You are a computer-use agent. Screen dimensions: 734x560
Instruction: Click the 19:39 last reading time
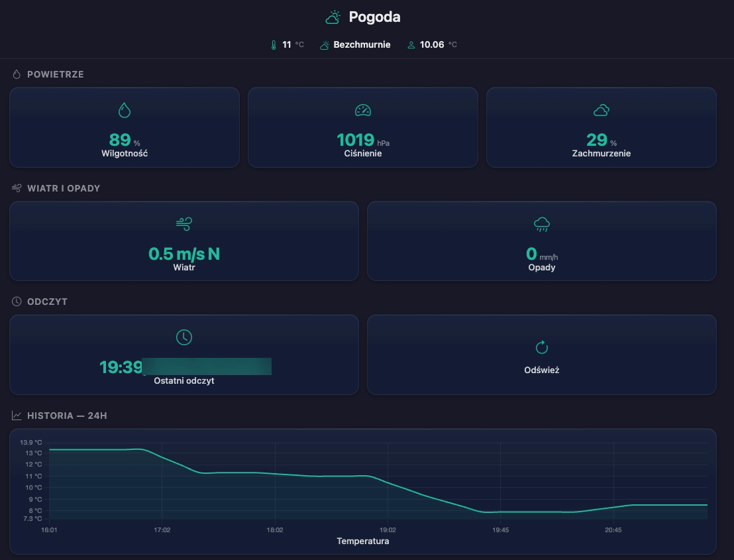121,367
